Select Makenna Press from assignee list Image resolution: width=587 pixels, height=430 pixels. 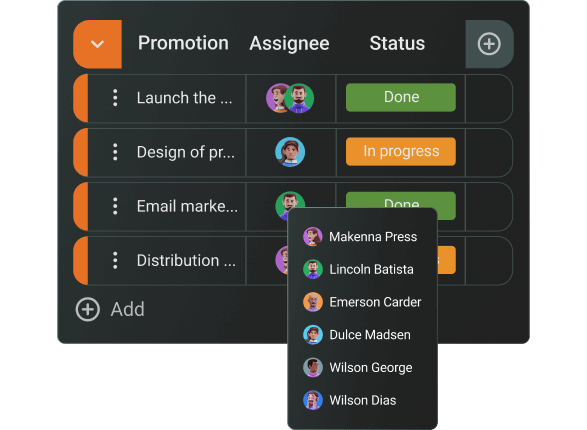click(362, 237)
